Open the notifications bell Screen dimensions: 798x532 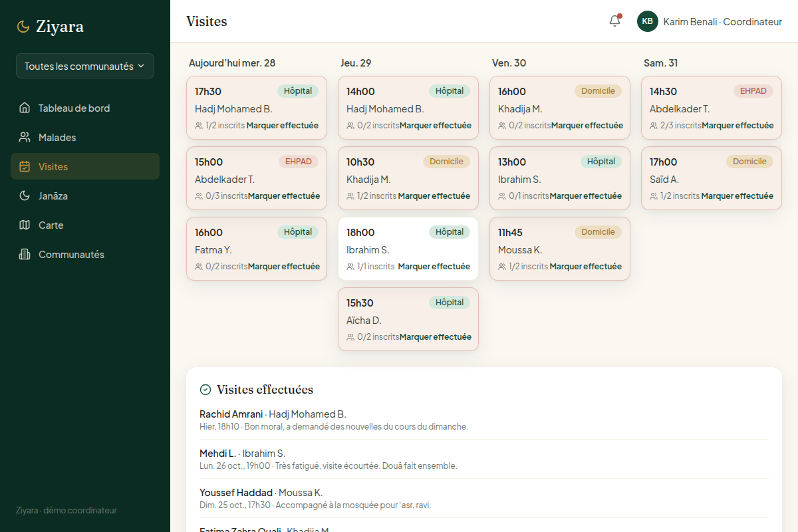point(615,21)
